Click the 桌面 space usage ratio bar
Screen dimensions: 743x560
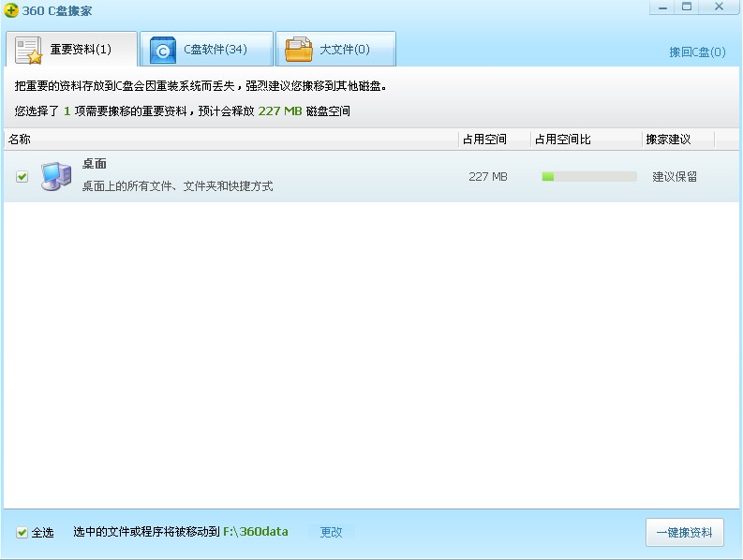coord(589,177)
